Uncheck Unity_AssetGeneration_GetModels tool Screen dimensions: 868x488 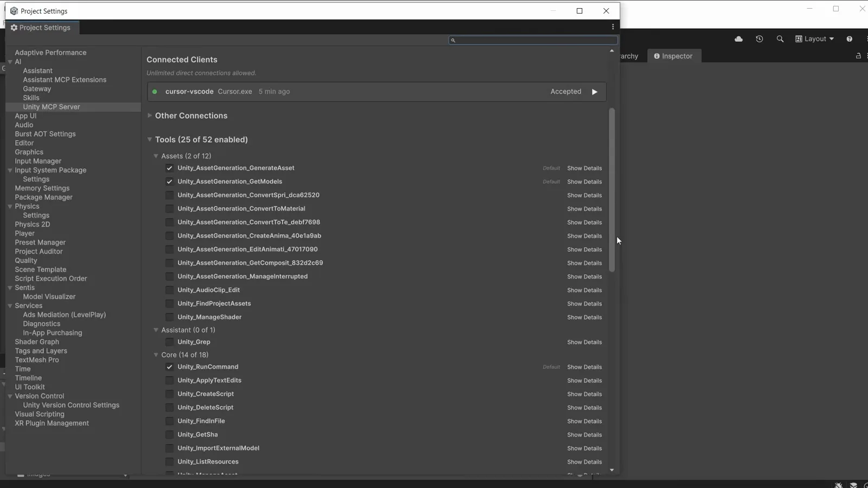[169, 182]
